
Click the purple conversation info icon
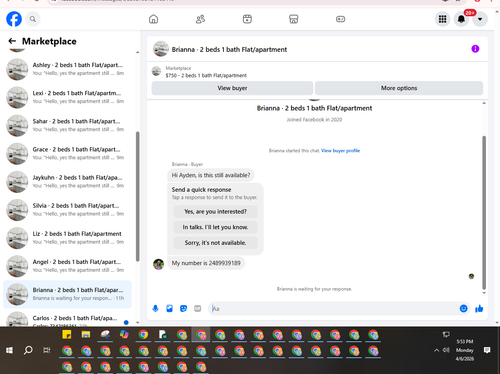tap(475, 49)
